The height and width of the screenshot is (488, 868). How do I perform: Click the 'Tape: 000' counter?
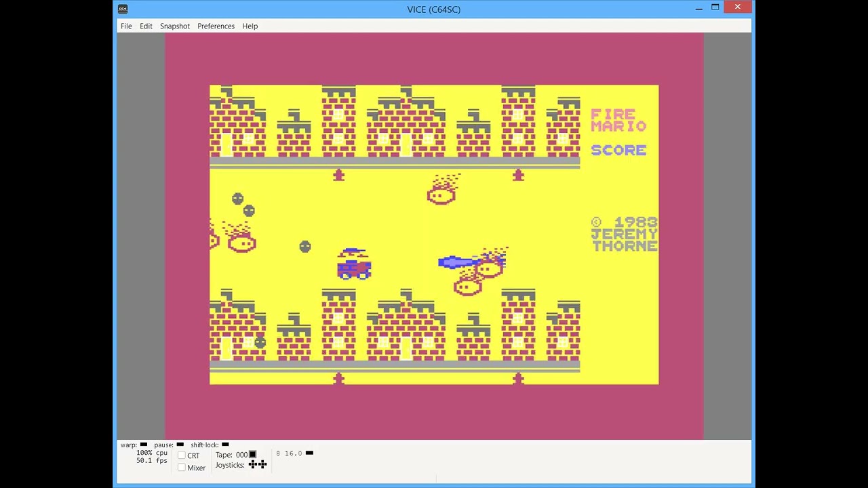click(x=232, y=455)
